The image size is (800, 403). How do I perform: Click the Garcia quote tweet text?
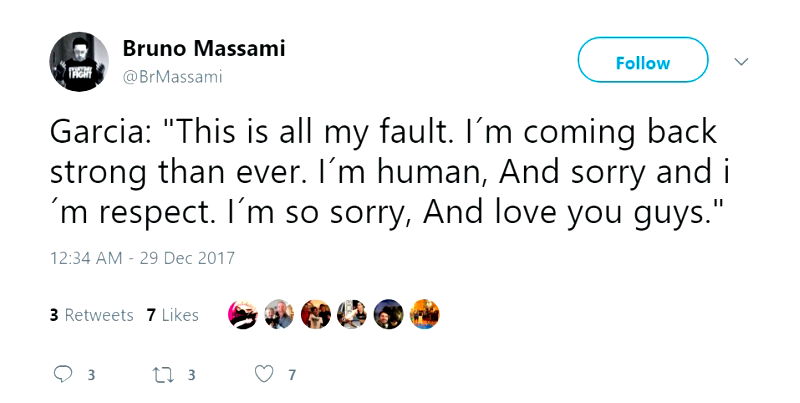point(386,170)
